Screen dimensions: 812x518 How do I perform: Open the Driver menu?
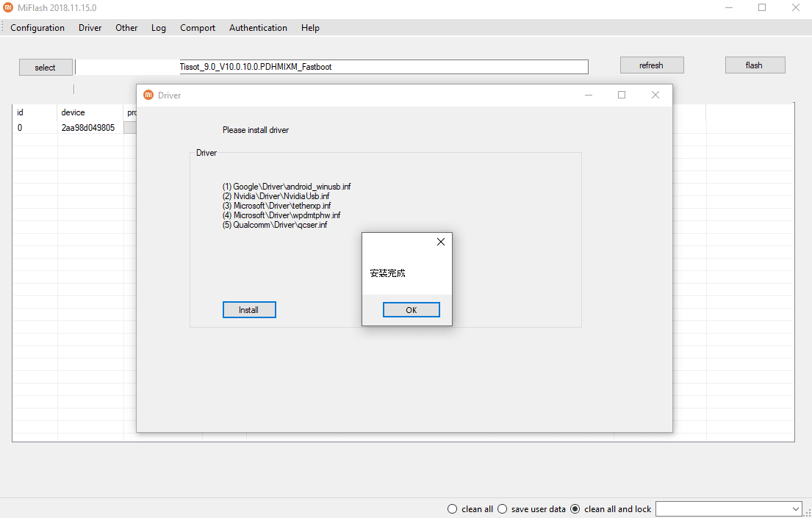click(x=90, y=28)
